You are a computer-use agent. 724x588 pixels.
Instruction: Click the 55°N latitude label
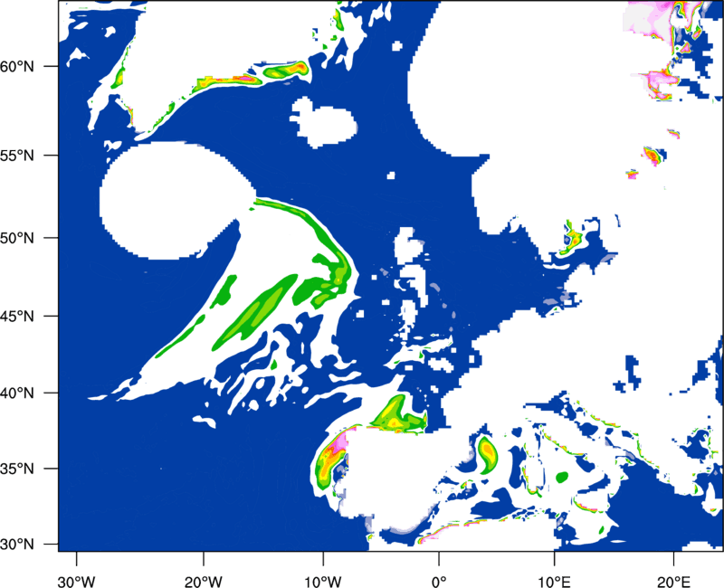17,156
